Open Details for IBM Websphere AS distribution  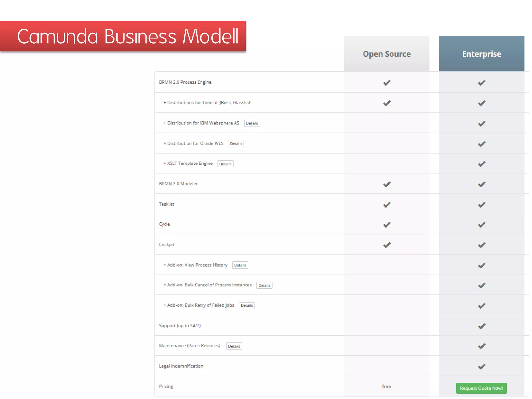(x=252, y=123)
